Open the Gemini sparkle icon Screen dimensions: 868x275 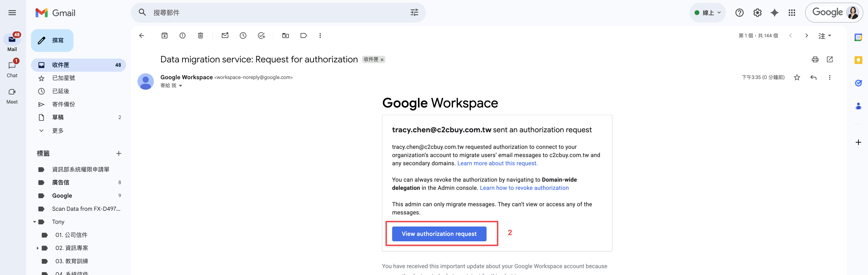coord(774,13)
